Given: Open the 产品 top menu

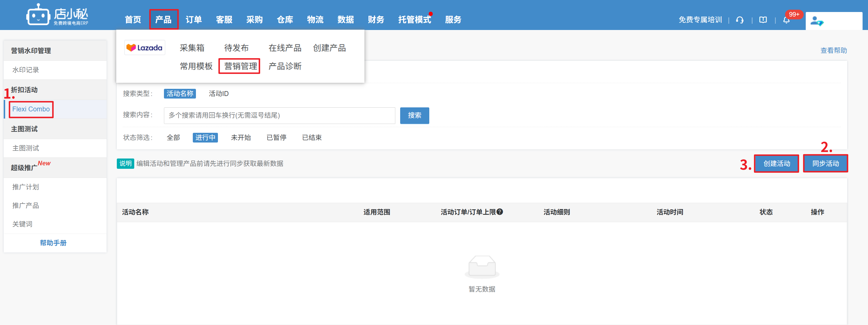Looking at the screenshot, I should 163,19.
